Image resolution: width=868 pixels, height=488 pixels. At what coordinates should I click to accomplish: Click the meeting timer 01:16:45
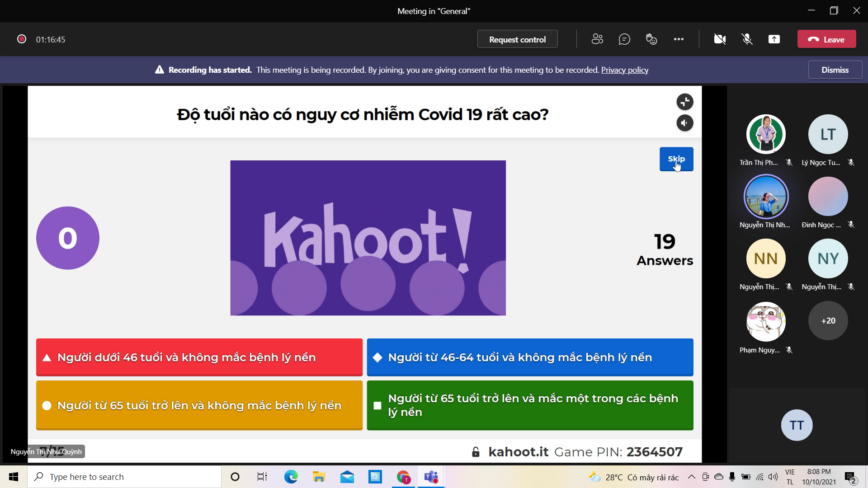click(x=51, y=39)
